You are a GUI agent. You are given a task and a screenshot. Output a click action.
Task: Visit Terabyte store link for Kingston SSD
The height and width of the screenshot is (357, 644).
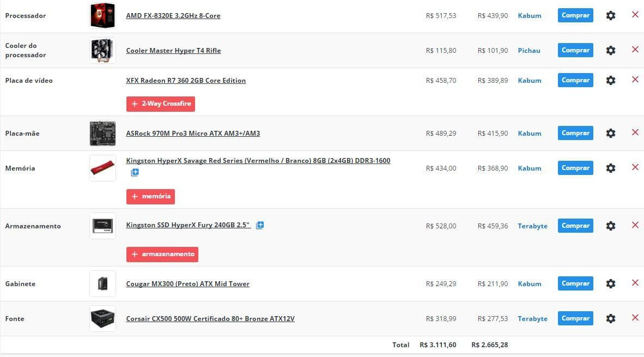pos(532,226)
